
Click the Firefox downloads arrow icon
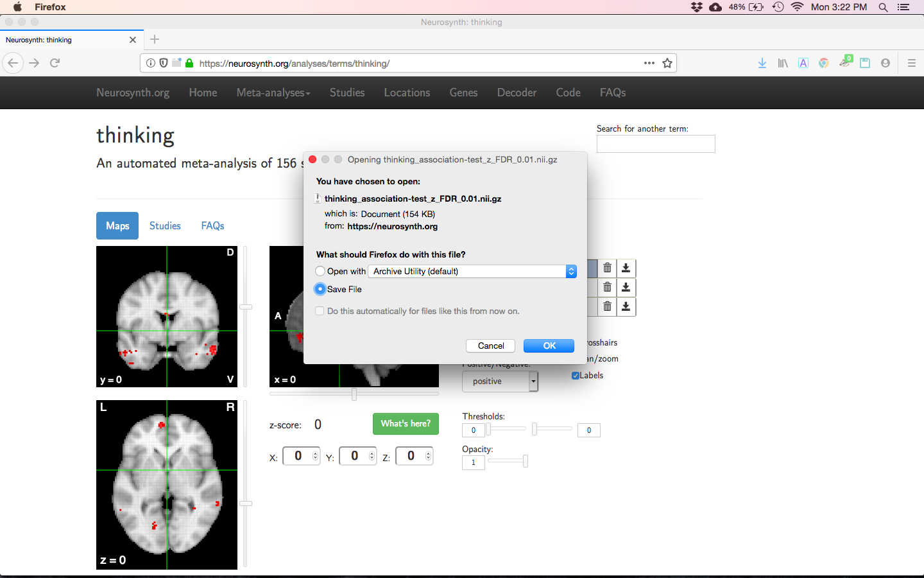[762, 63]
